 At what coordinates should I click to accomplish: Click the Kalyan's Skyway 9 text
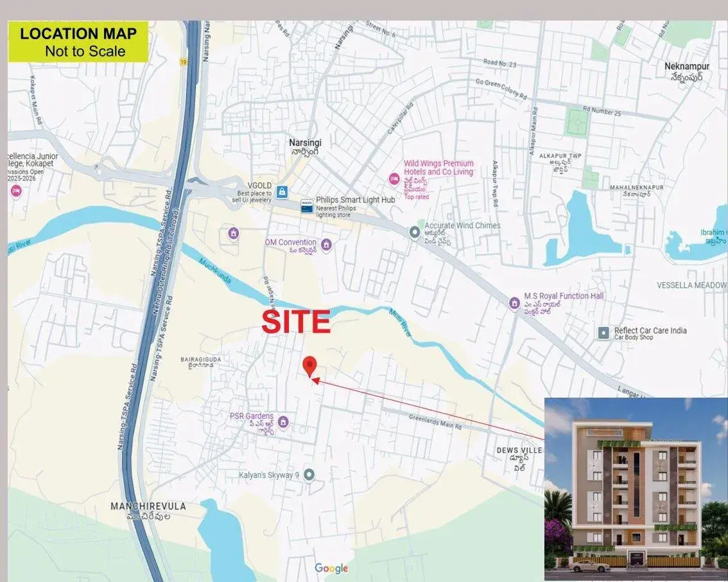click(x=269, y=475)
